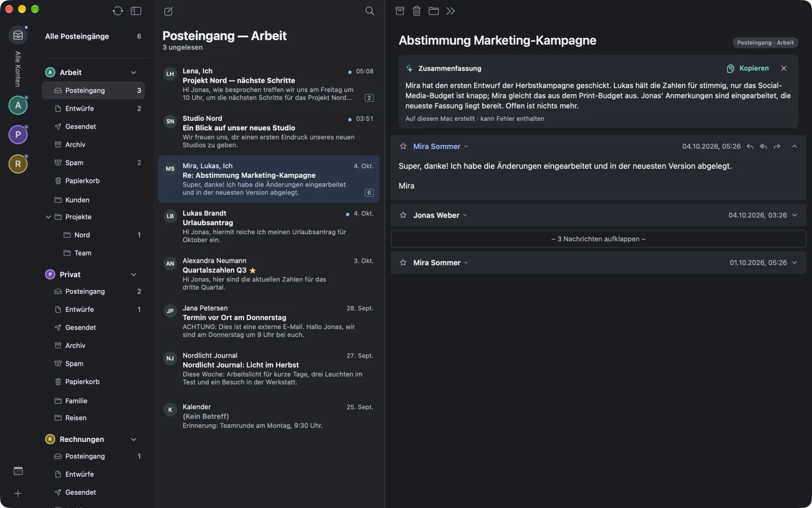The image size is (812, 508).
Task: Switch to account avatar A
Action: point(18,105)
